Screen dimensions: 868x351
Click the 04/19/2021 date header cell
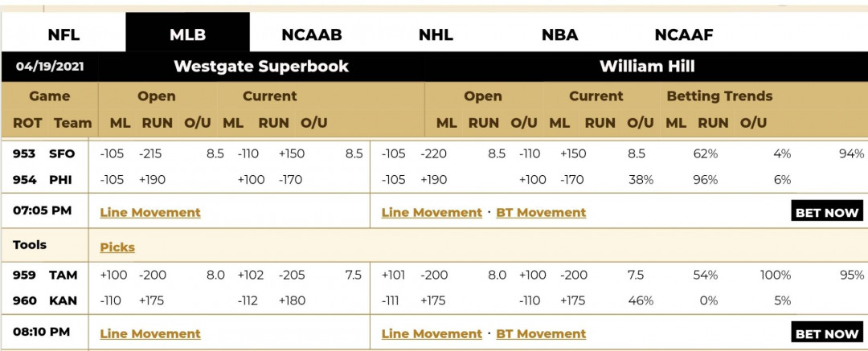[x=50, y=67]
